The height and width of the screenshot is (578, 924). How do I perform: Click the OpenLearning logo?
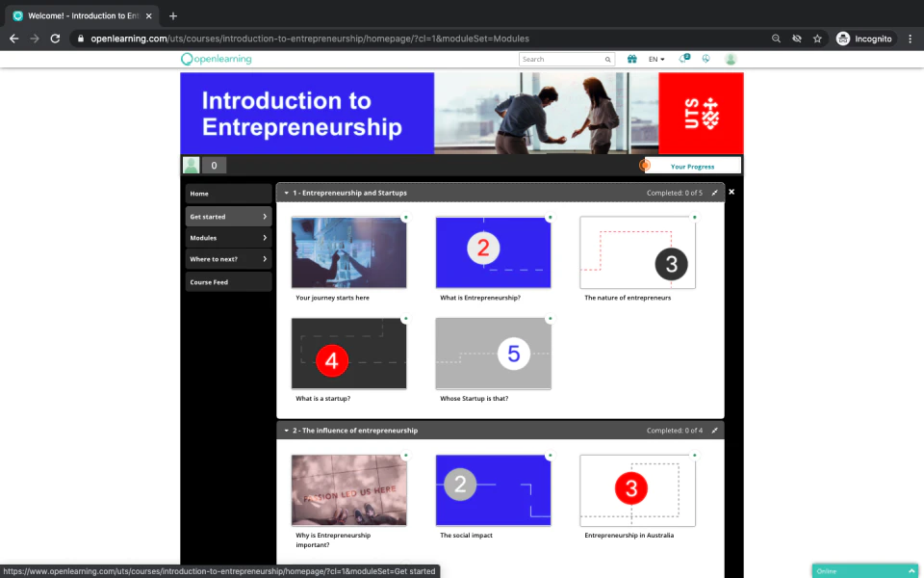click(217, 59)
